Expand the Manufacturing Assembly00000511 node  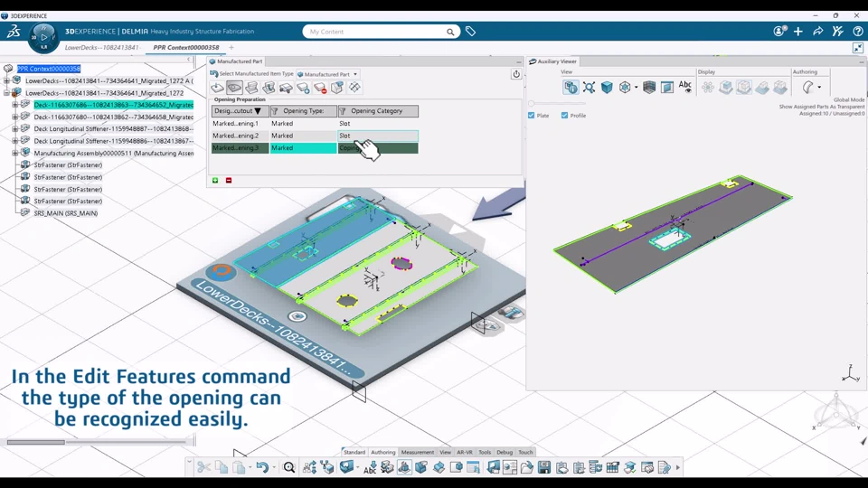15,154
